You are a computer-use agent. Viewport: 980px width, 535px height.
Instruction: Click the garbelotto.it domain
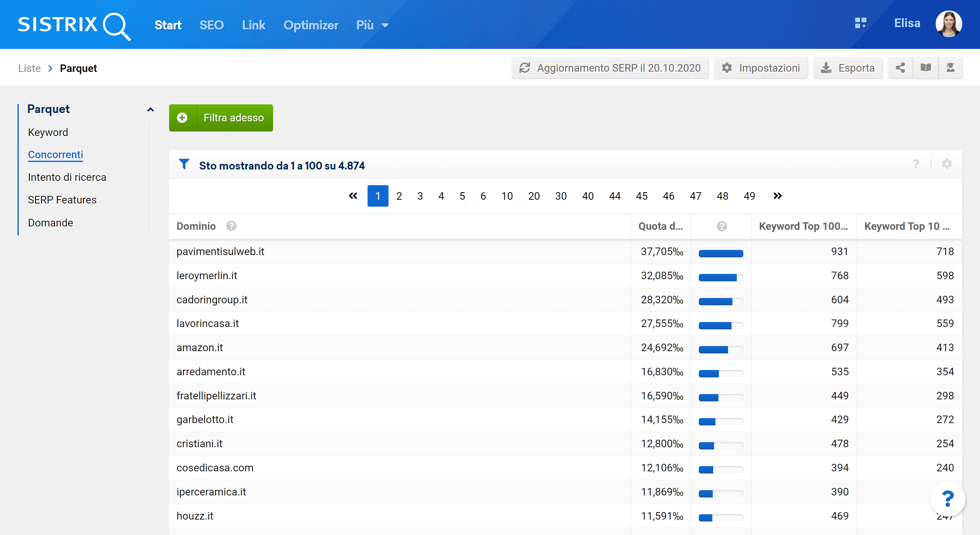pyautogui.click(x=205, y=419)
